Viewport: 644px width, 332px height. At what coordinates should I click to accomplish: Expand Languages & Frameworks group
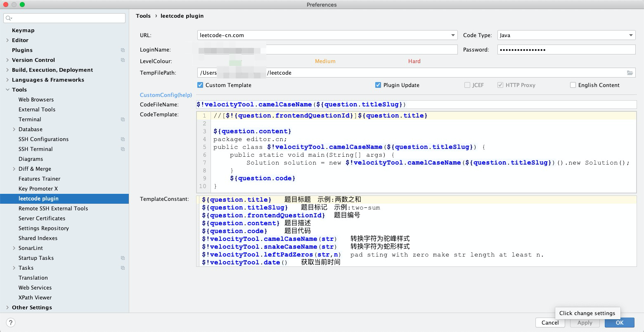point(7,80)
